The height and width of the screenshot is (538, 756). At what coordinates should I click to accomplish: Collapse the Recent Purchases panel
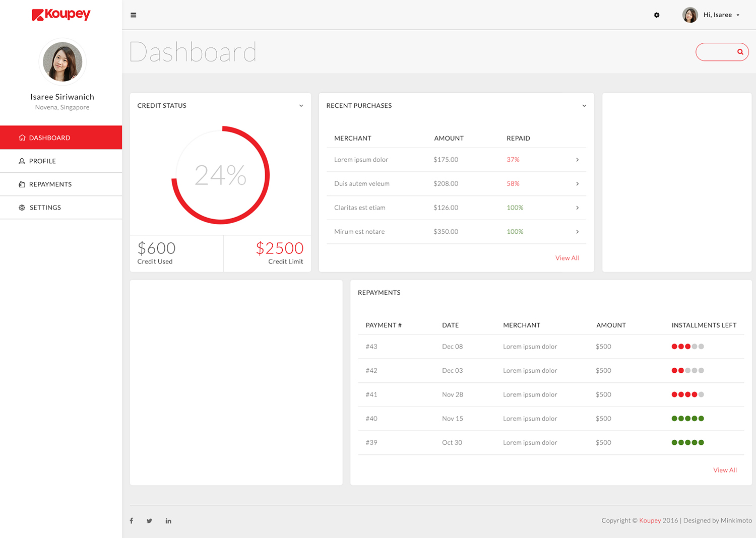pos(584,106)
